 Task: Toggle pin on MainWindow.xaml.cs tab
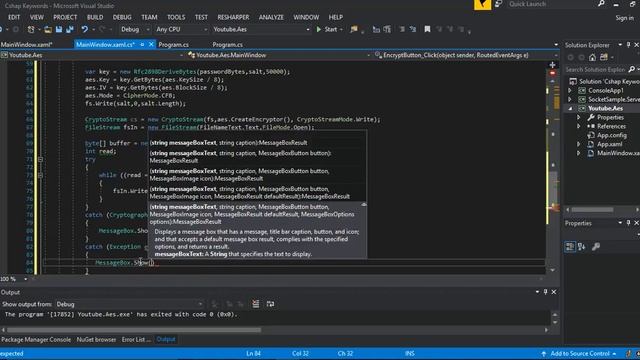(142, 44)
